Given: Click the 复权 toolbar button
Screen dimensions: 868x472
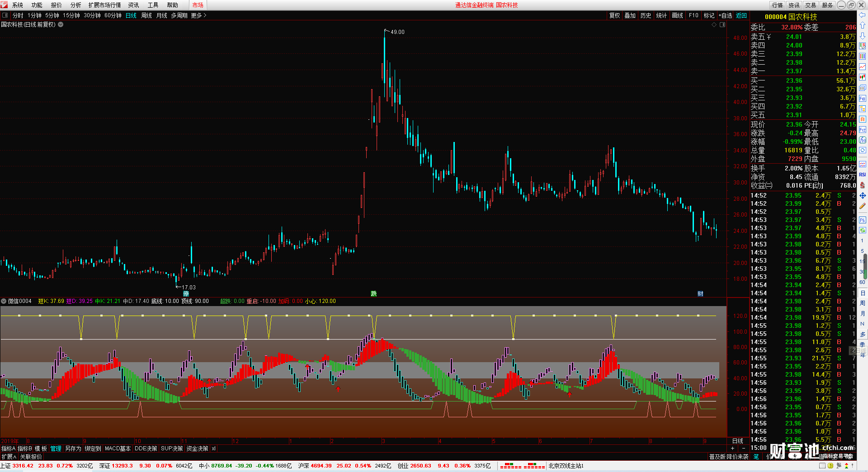Looking at the screenshot, I should point(615,15).
